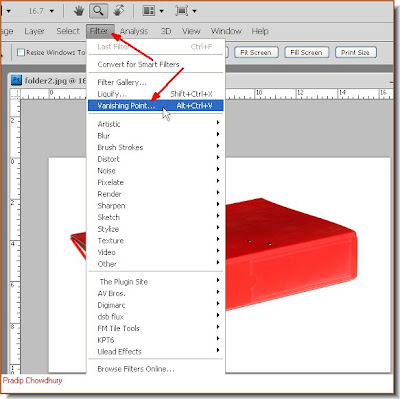Open the Arrange Documents icon

(149, 11)
